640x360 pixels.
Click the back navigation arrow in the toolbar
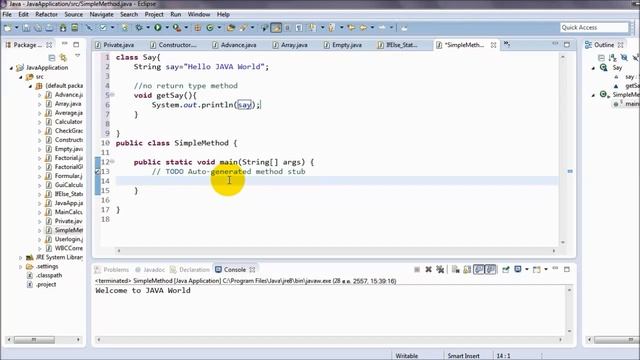click(x=363, y=28)
